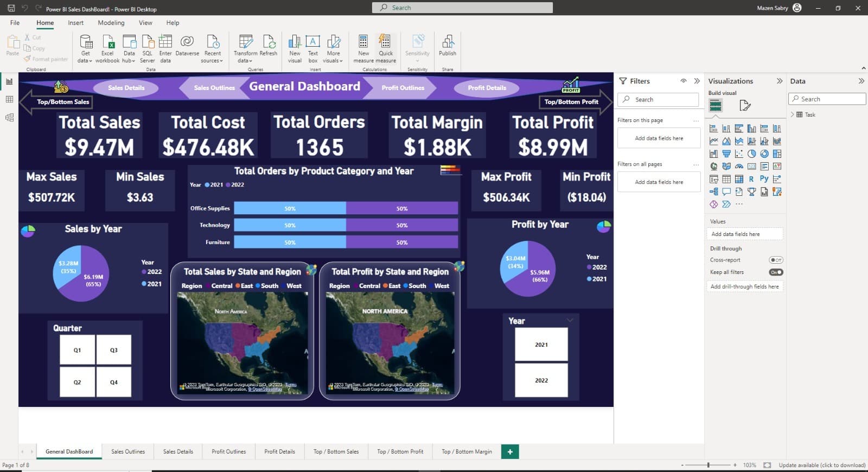Expand the Task table in Data pane

(x=793, y=114)
